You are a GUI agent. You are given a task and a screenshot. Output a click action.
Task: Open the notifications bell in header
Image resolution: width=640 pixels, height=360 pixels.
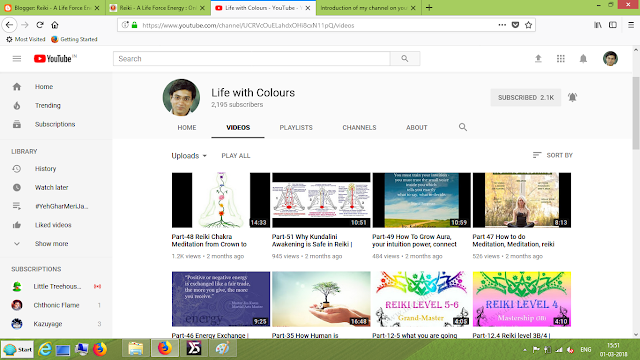point(583,59)
